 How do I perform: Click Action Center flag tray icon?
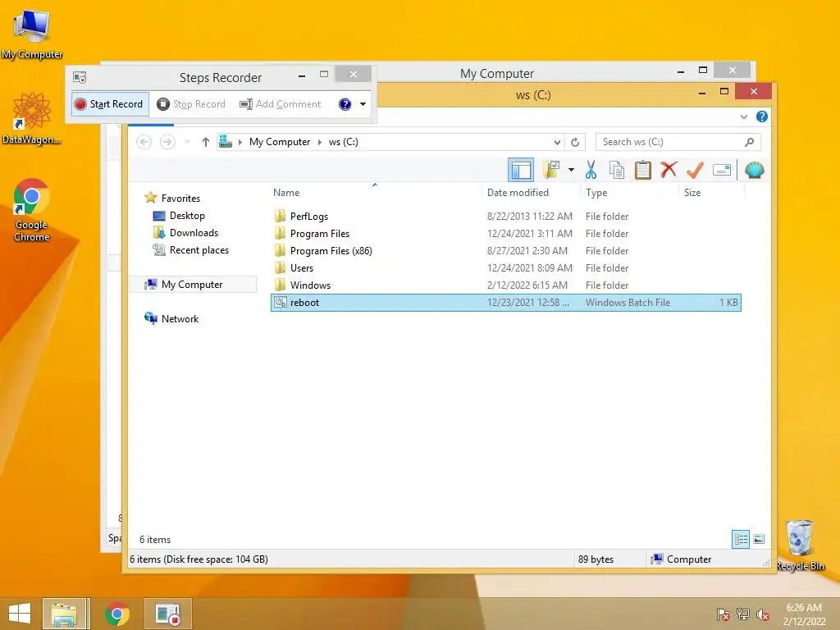coord(724,614)
